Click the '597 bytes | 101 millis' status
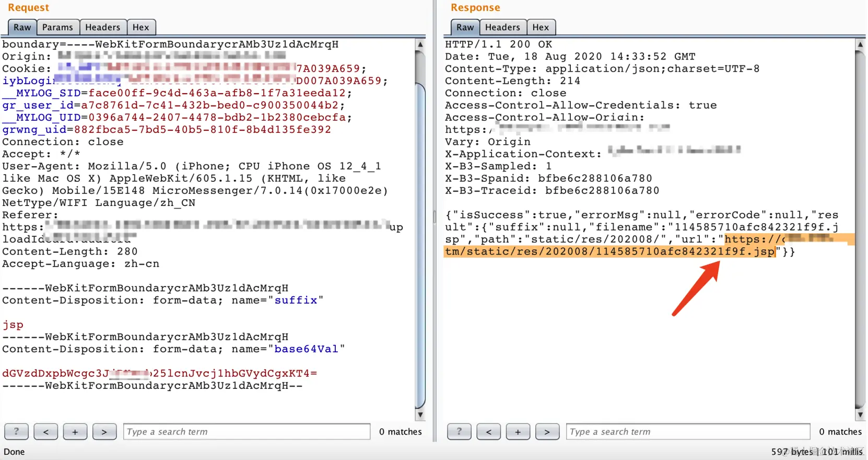Image resolution: width=868 pixels, height=460 pixels. [x=817, y=452]
